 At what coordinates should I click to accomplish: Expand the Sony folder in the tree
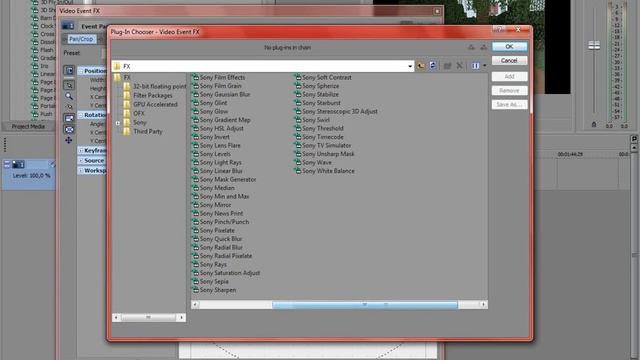[x=118, y=123]
